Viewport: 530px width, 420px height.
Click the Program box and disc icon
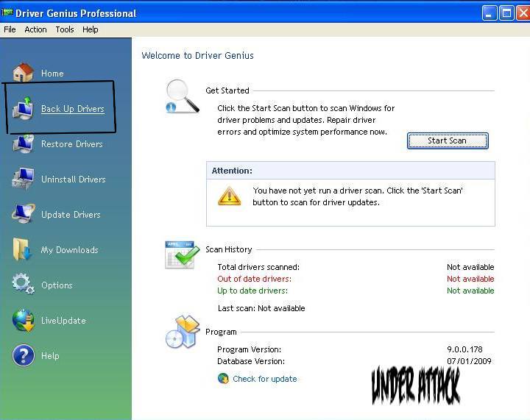point(183,332)
